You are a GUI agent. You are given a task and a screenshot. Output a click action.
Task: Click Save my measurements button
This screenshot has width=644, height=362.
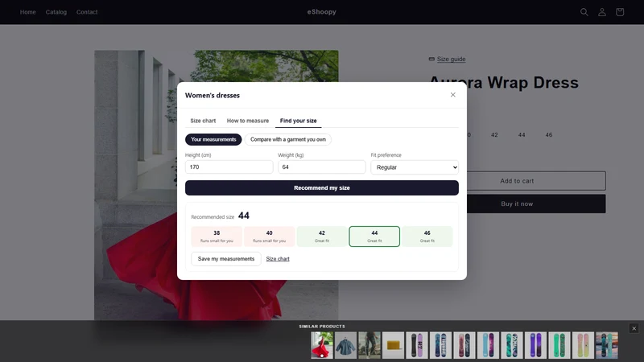click(x=226, y=259)
